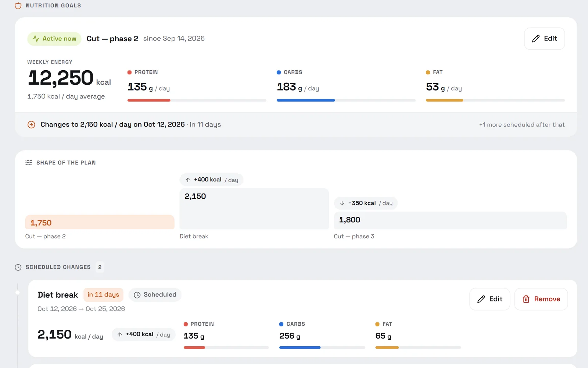Click the clock icon beside Scheduled Changes heading
588x368 pixels.
tap(18, 268)
